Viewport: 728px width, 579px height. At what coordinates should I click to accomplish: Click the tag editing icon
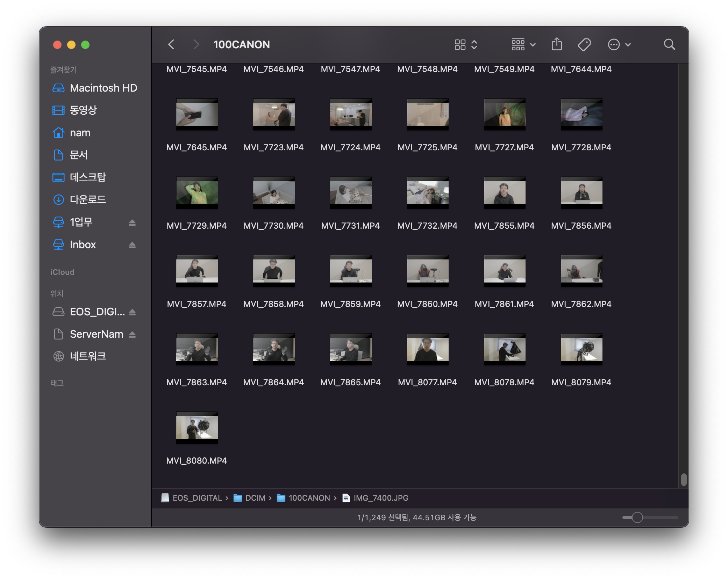(x=584, y=44)
